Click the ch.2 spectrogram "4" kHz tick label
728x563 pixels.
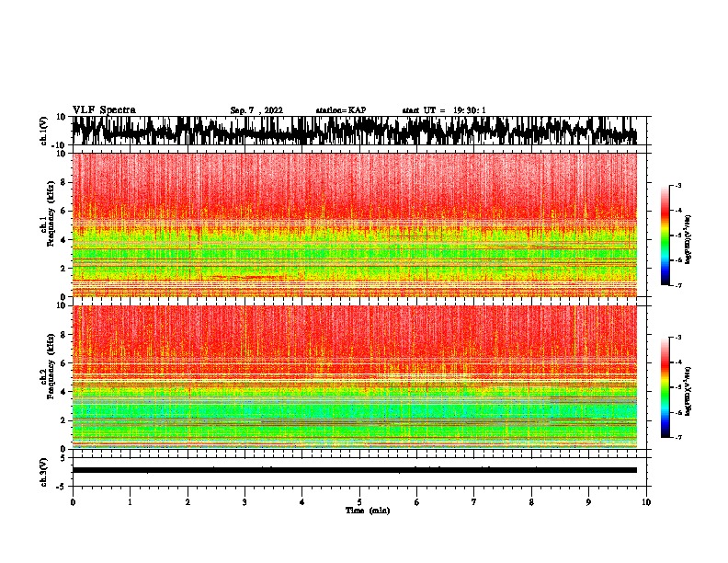click(x=63, y=392)
